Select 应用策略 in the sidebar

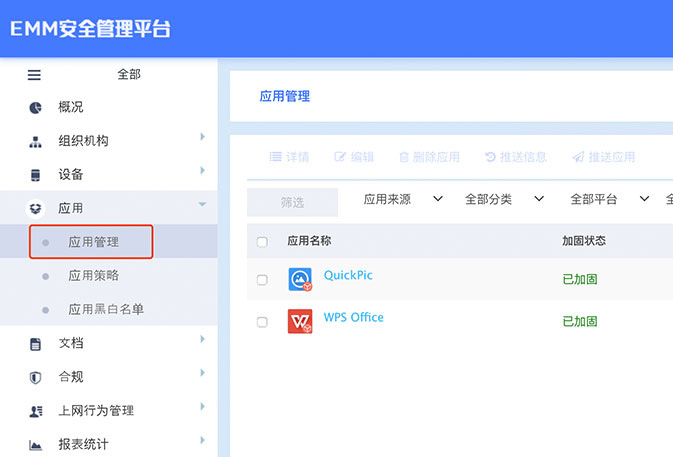[x=93, y=275]
